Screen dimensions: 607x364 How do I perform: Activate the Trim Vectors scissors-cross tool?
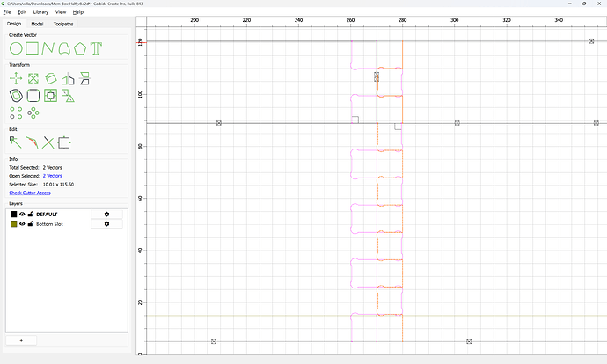(48, 142)
